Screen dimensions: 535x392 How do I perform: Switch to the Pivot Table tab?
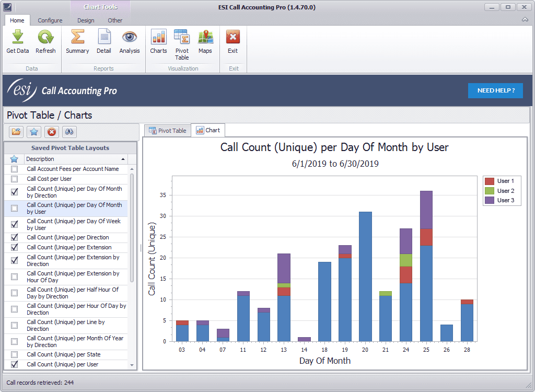(167, 131)
